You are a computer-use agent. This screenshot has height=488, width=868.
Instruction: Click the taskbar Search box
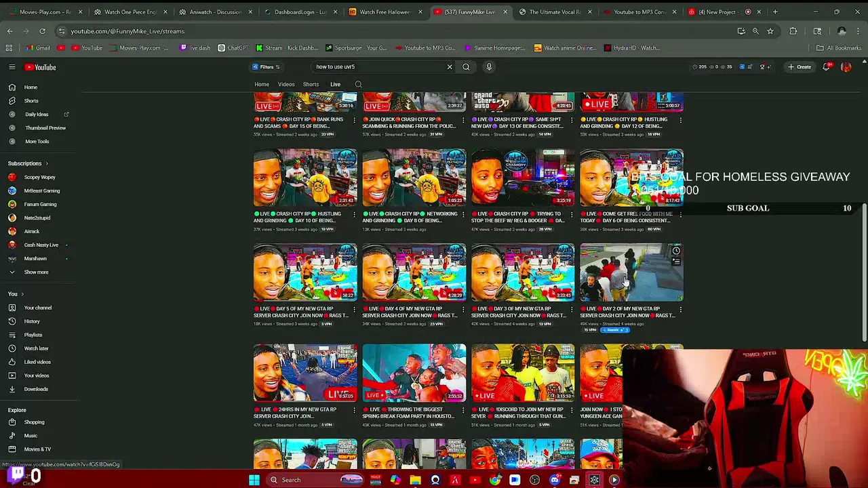point(317,480)
